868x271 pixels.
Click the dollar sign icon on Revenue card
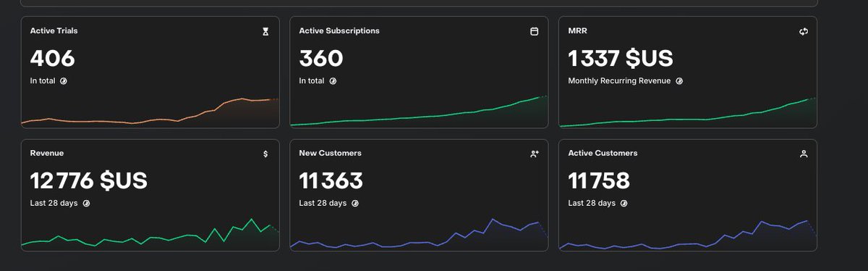tap(265, 154)
